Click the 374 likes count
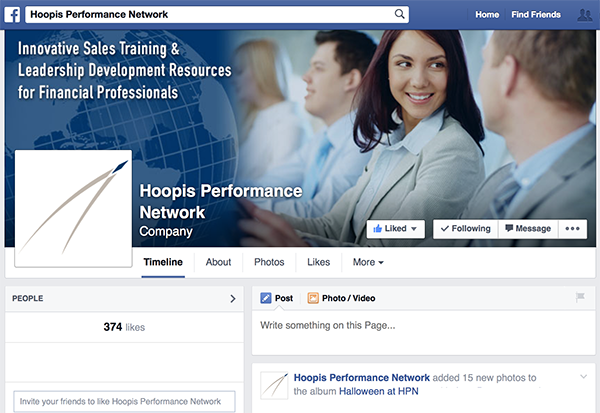Screen dimensions: 600x413 124,327
